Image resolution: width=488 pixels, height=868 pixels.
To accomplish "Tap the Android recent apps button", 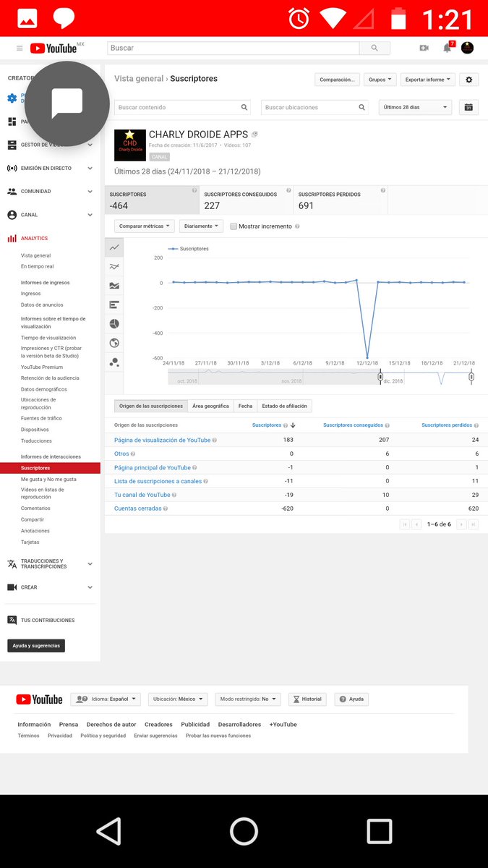I will (379, 831).
